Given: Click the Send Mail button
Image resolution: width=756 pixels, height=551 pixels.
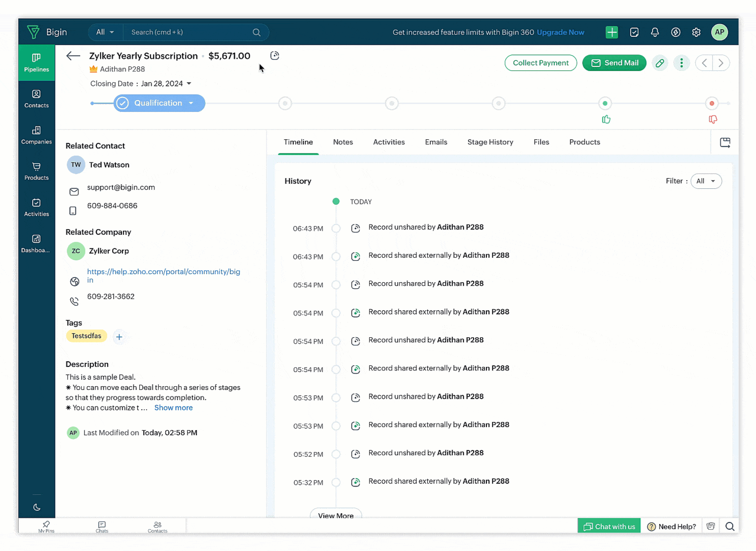Looking at the screenshot, I should coord(614,63).
